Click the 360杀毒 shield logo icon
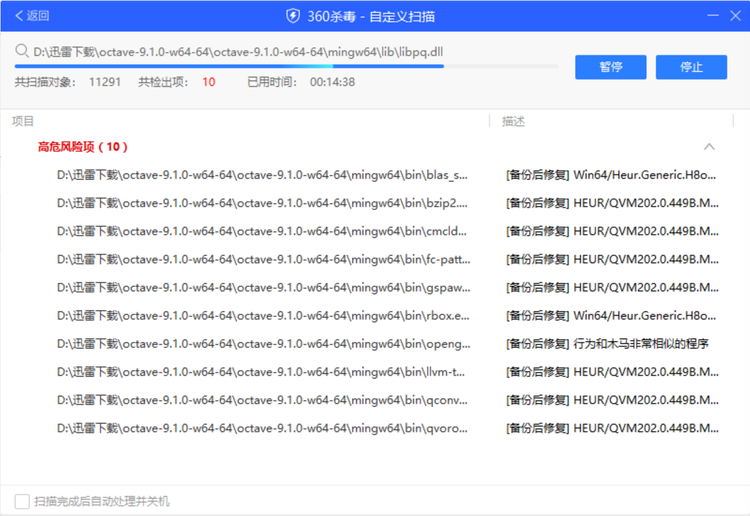This screenshot has width=750, height=516. [293, 16]
